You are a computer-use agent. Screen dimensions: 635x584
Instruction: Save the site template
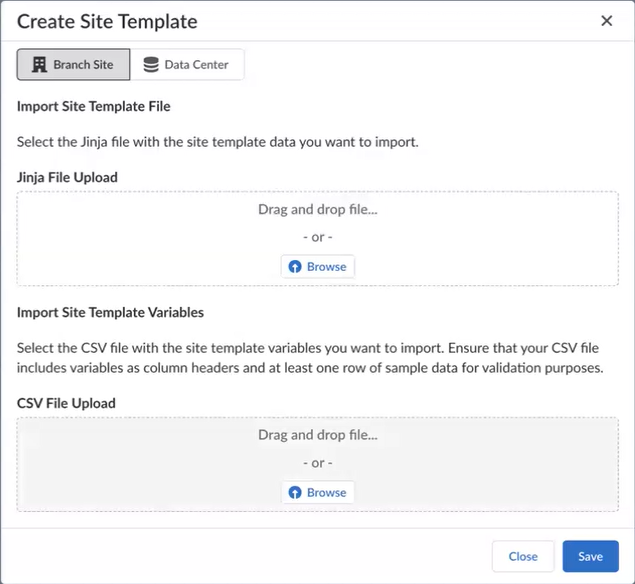[590, 557]
